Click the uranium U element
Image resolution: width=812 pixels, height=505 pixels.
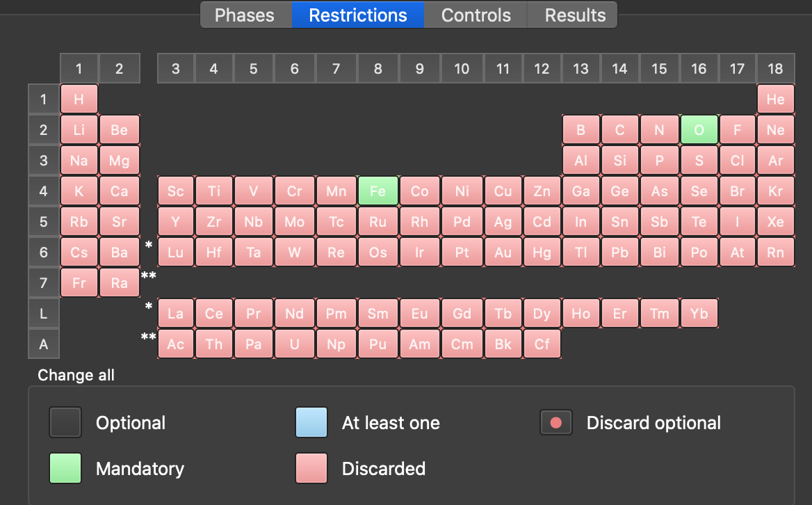[x=294, y=344]
